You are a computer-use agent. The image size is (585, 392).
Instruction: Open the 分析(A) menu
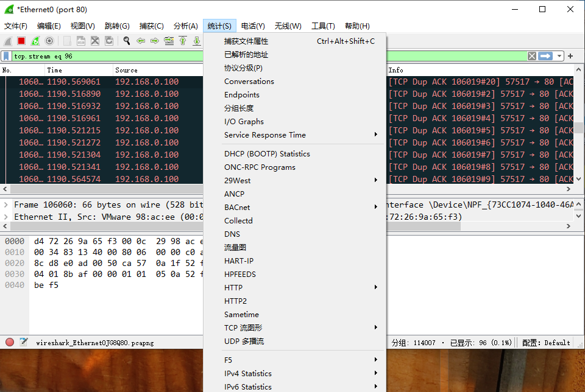pyautogui.click(x=185, y=26)
